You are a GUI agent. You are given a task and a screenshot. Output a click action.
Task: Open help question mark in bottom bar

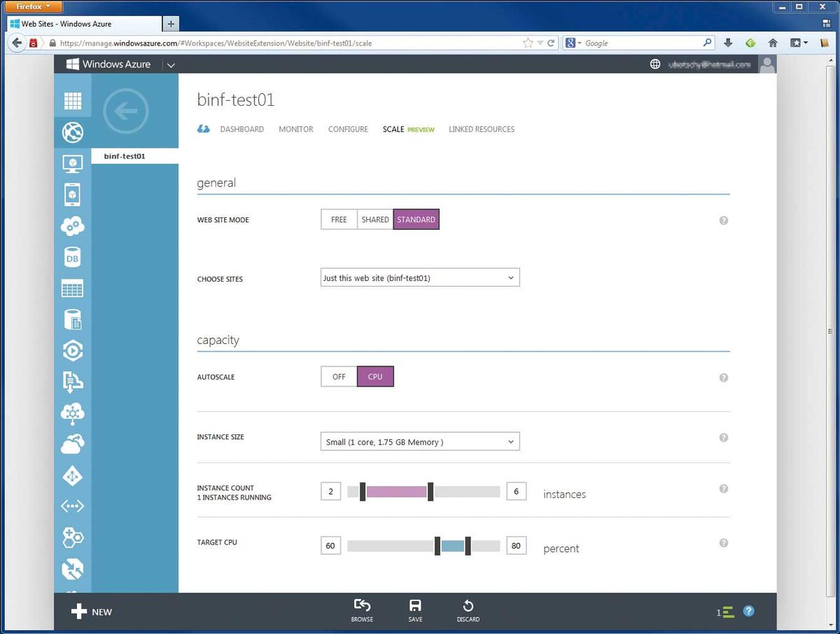pyautogui.click(x=748, y=612)
